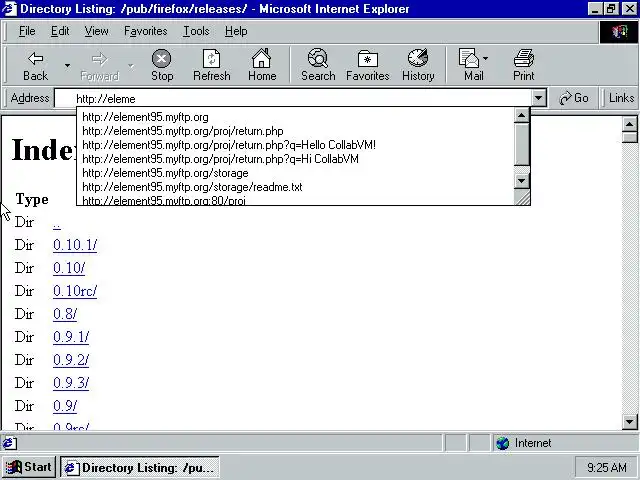640x480 pixels.
Task: Click page scrollbar down arrow
Action: click(630, 422)
